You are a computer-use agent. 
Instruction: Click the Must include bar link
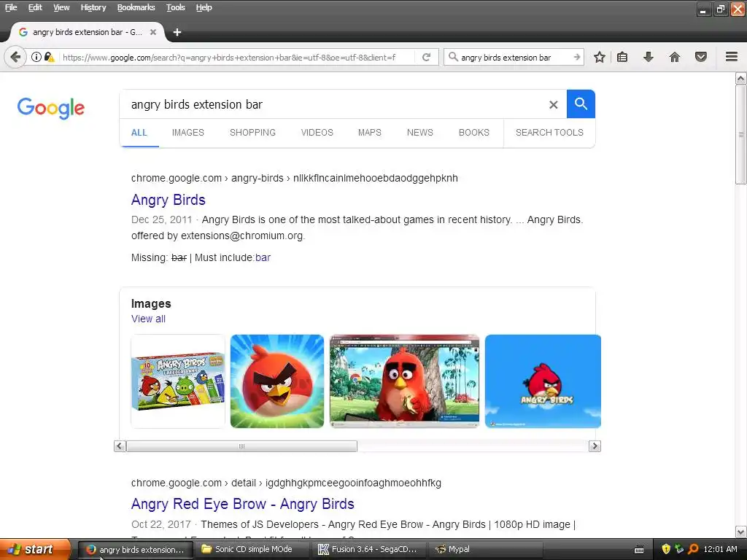pyautogui.click(x=263, y=257)
